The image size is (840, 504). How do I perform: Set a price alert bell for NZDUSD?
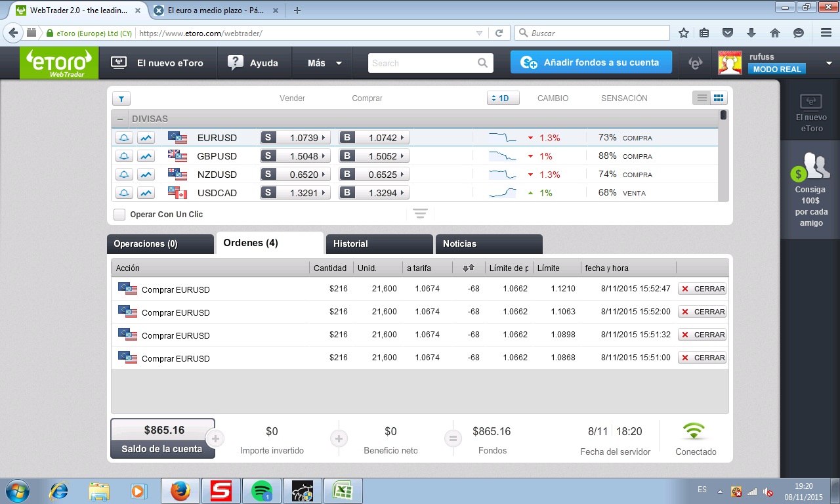tap(124, 175)
